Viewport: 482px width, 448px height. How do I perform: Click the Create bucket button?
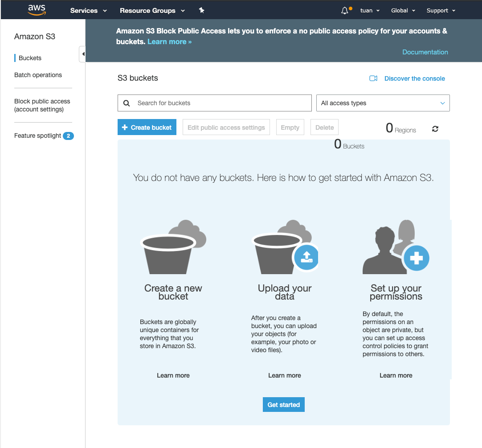pos(147,127)
